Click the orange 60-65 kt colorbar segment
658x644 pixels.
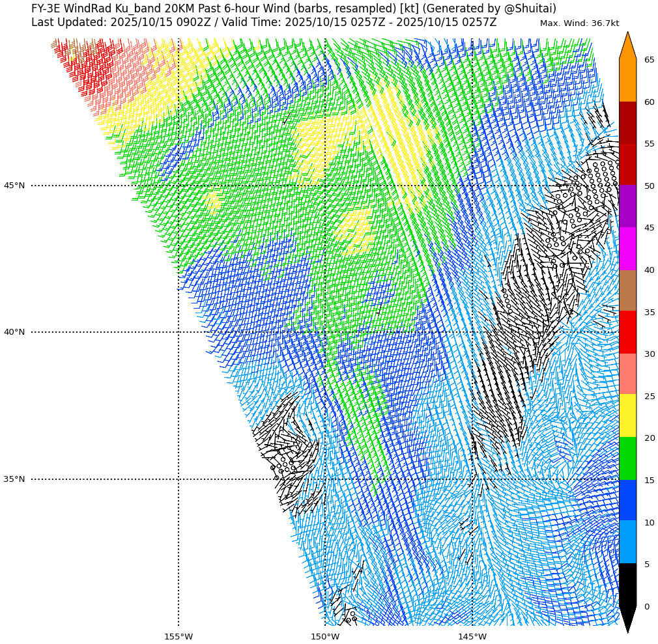(627, 80)
